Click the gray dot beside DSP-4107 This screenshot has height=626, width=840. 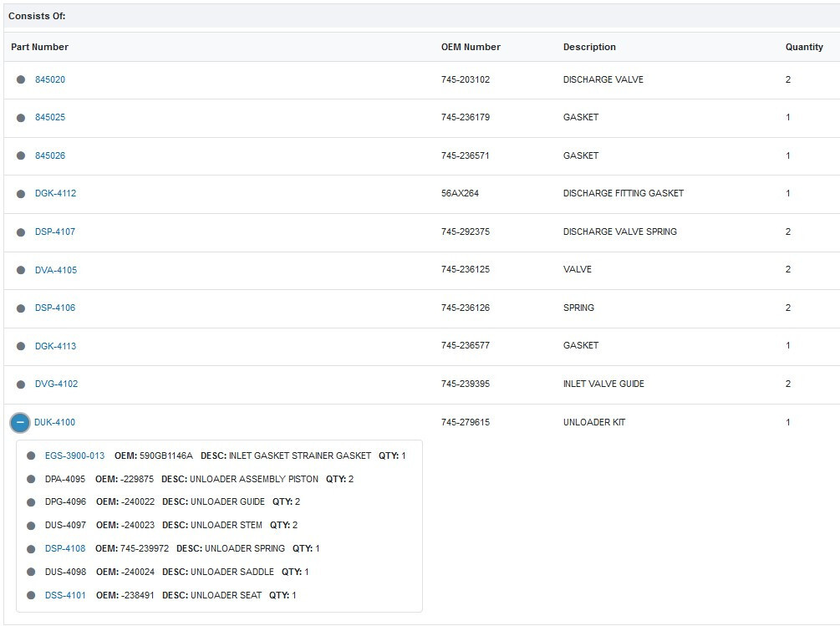tap(21, 232)
